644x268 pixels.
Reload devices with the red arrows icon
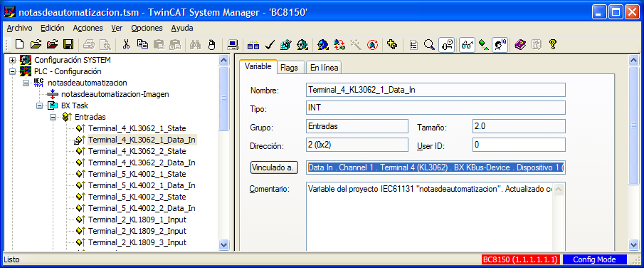(339, 44)
